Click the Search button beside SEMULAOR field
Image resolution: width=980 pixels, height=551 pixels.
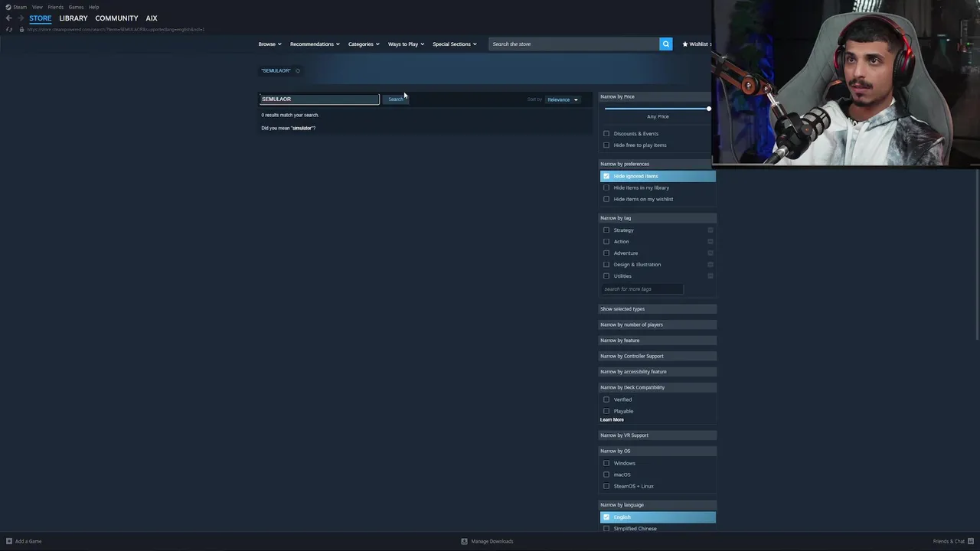click(395, 99)
